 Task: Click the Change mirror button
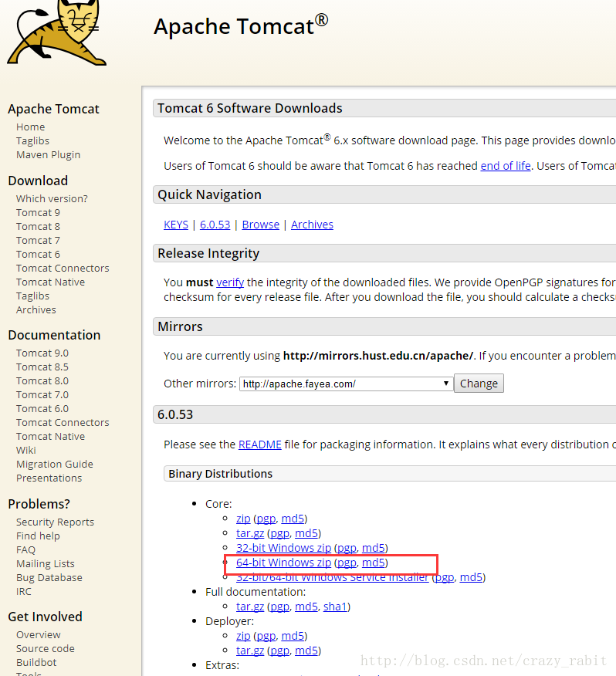pos(479,384)
